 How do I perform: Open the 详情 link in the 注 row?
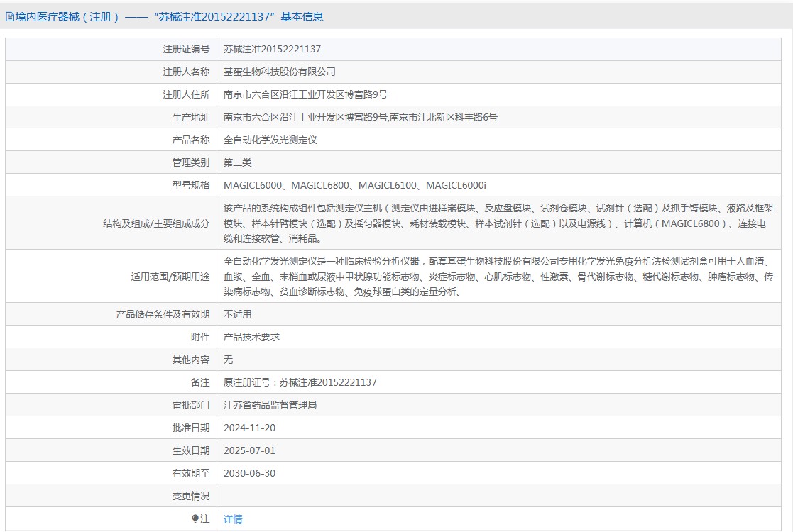point(233,519)
